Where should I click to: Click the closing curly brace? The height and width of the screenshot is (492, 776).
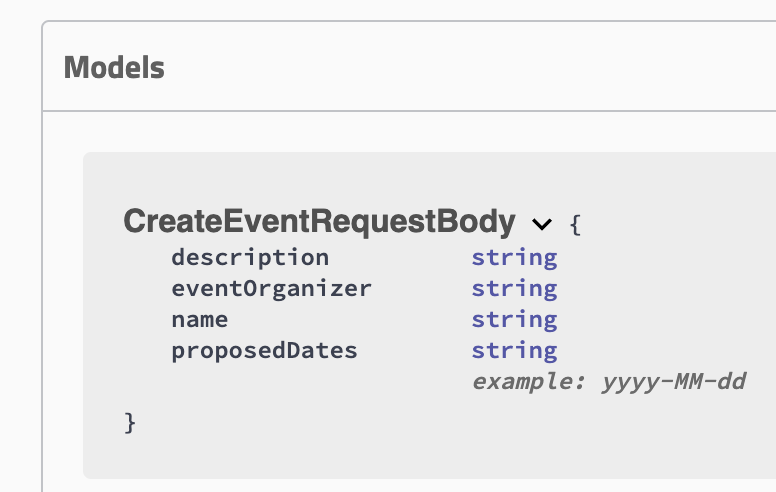(x=130, y=421)
